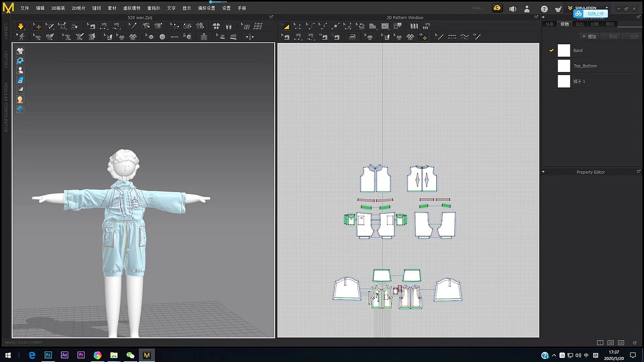Open the user account icon

click(527, 9)
